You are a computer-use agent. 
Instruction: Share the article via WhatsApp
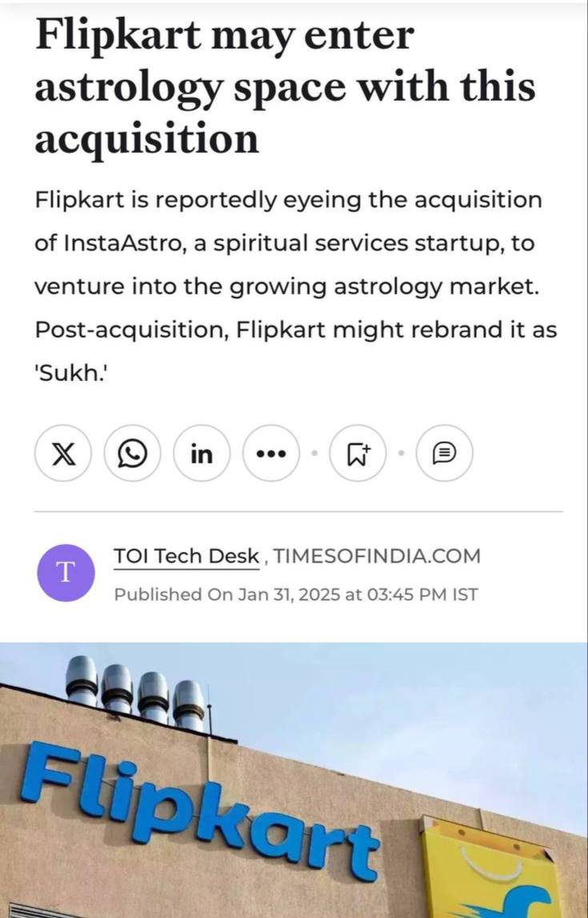point(132,454)
